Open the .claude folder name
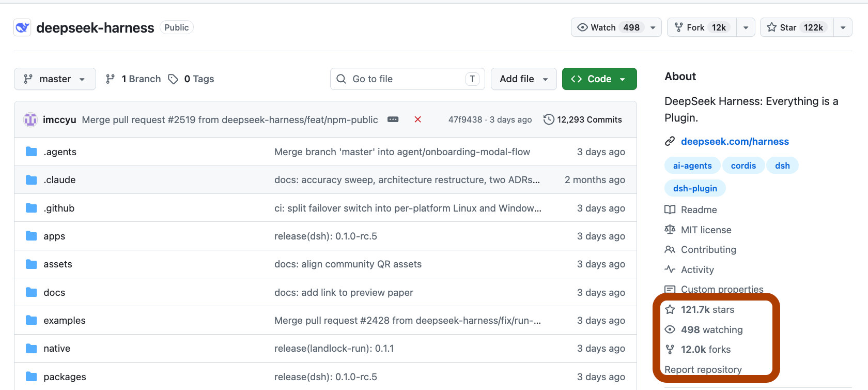The height and width of the screenshot is (390, 868). point(59,179)
